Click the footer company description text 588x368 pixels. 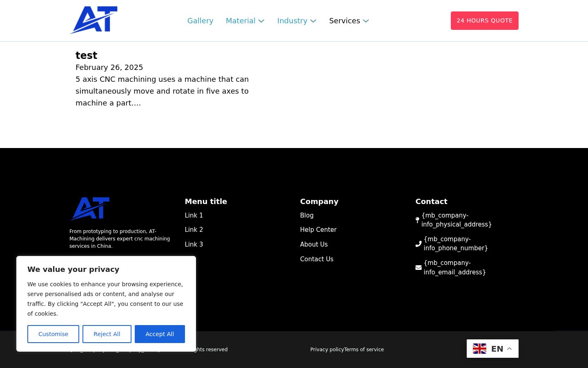coord(120,239)
